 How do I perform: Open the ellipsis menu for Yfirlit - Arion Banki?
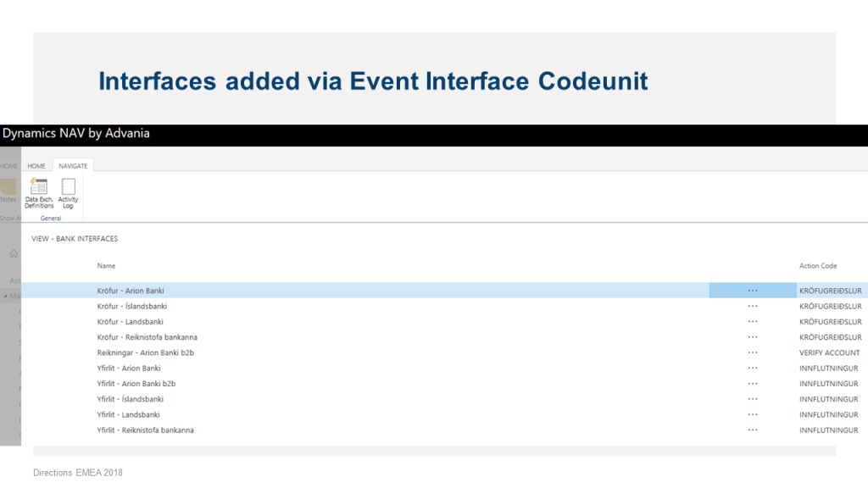coord(753,369)
